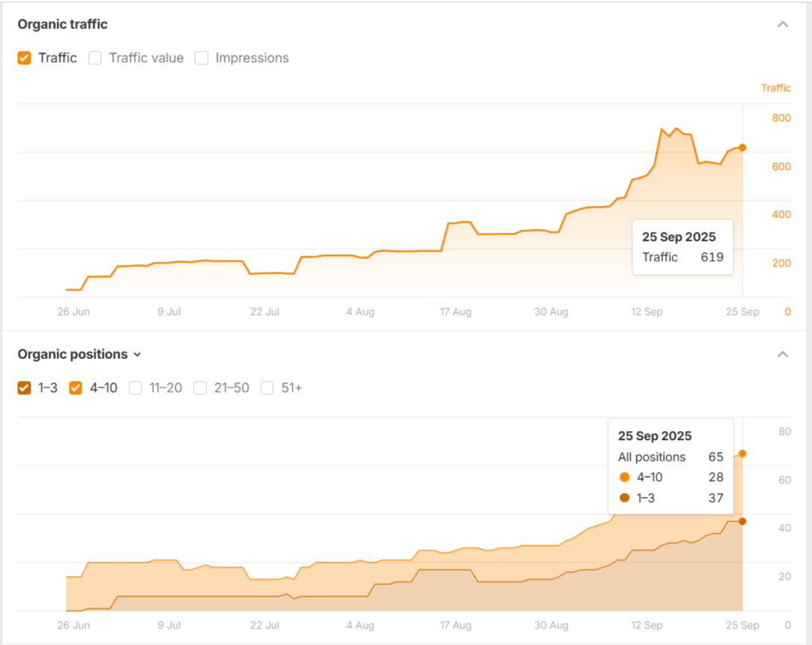Uncheck the 4–10 positions checkbox
Screen dimensions: 812x645
(x=76, y=388)
